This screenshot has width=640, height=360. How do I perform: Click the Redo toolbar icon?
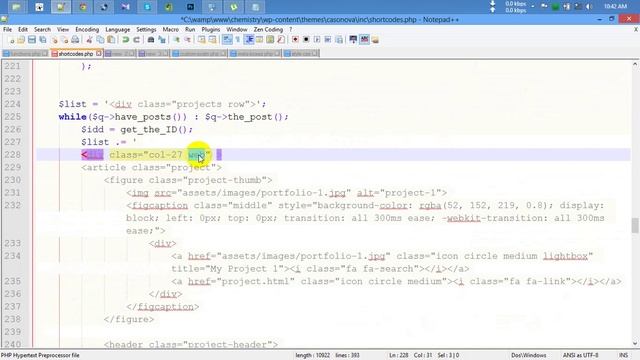[136, 40]
